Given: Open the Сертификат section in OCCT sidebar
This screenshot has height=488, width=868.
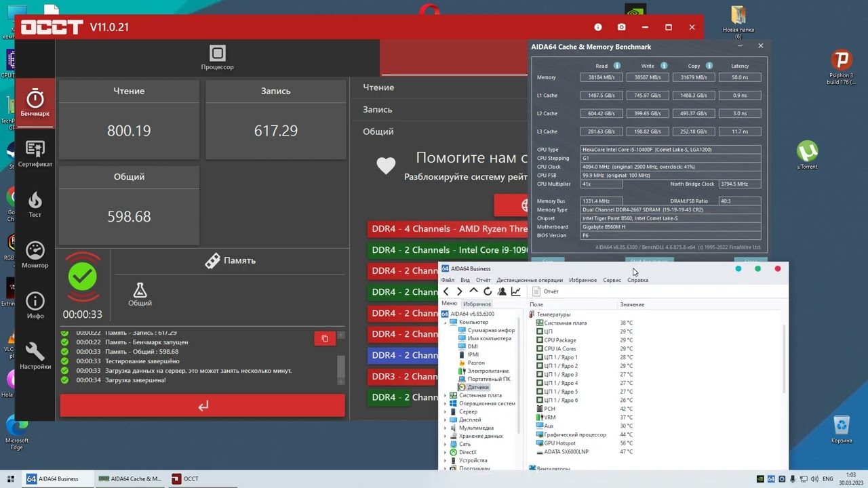Looking at the screenshot, I should pyautogui.click(x=35, y=154).
